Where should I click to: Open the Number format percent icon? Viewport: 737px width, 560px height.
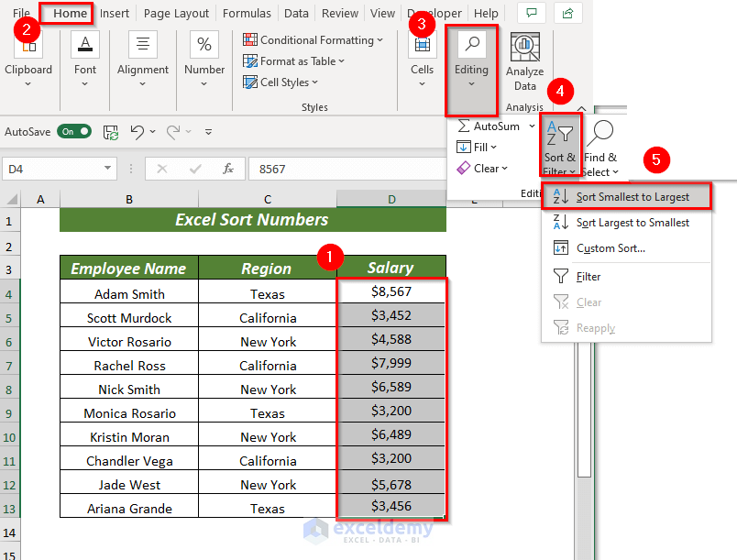pos(204,44)
